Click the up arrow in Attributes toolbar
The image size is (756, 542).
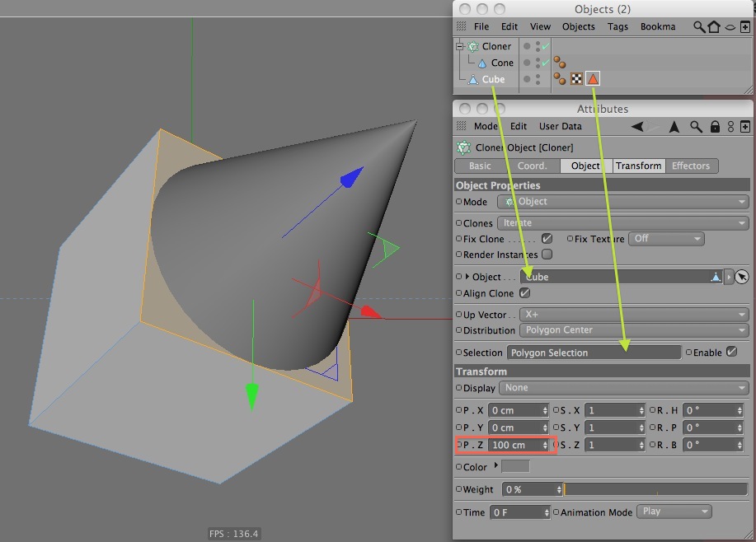[674, 126]
